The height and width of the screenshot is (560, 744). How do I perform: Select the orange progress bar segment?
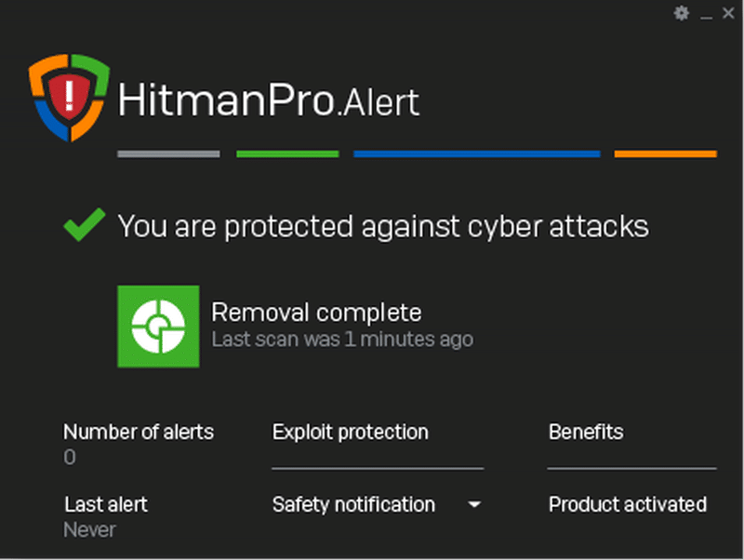coord(666,153)
